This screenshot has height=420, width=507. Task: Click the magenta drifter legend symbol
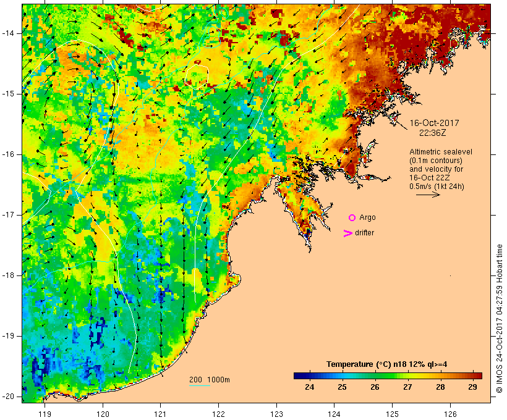tap(347, 233)
